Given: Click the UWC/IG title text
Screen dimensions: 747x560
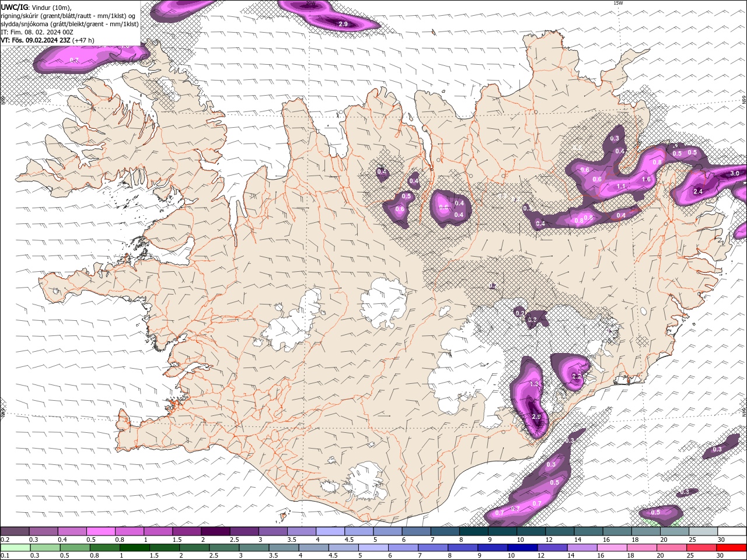Looking at the screenshot, I should [x=15, y=7].
